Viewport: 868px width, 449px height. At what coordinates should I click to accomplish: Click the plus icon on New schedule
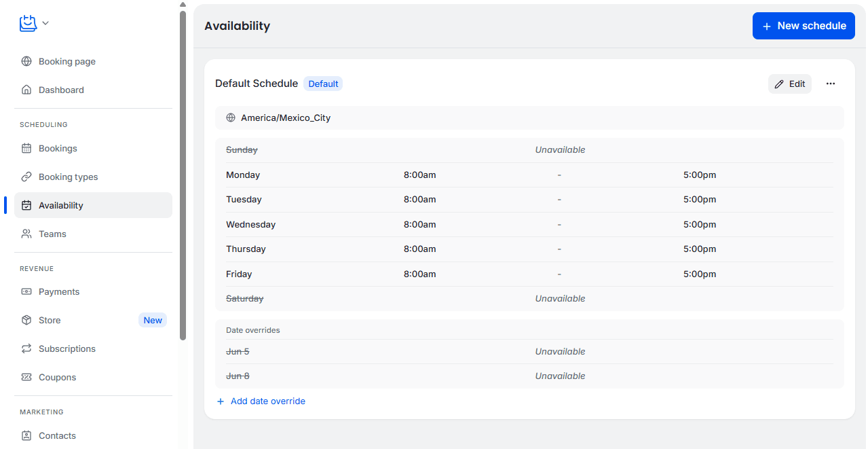click(x=767, y=26)
